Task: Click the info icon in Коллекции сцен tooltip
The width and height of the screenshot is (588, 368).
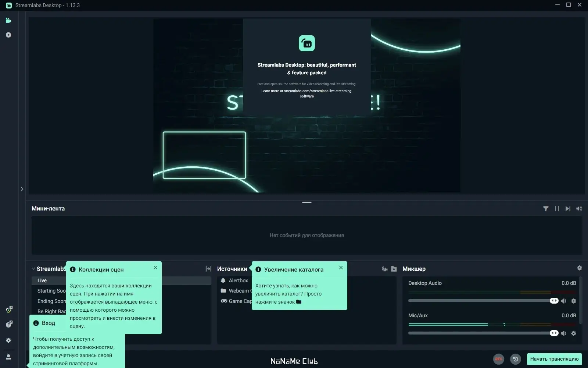Action: (73, 269)
